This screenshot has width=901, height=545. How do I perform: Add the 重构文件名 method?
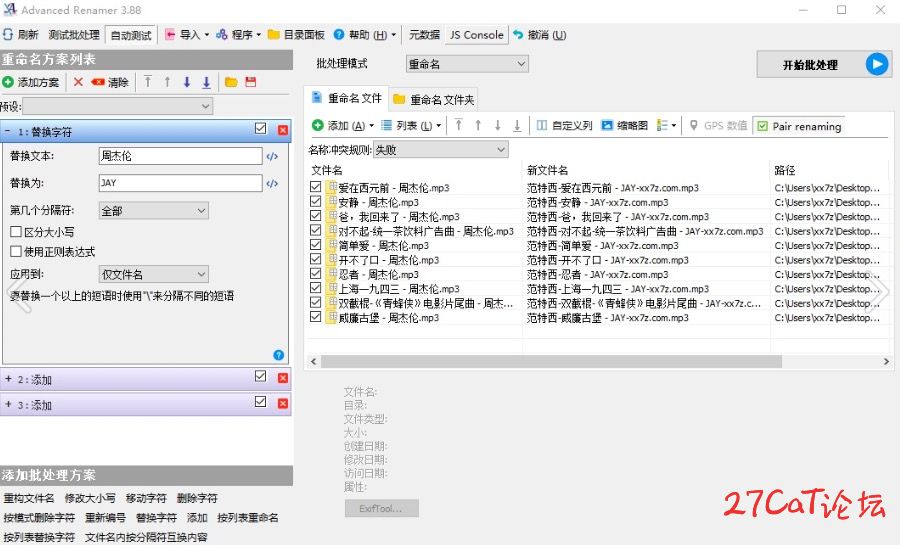29,498
